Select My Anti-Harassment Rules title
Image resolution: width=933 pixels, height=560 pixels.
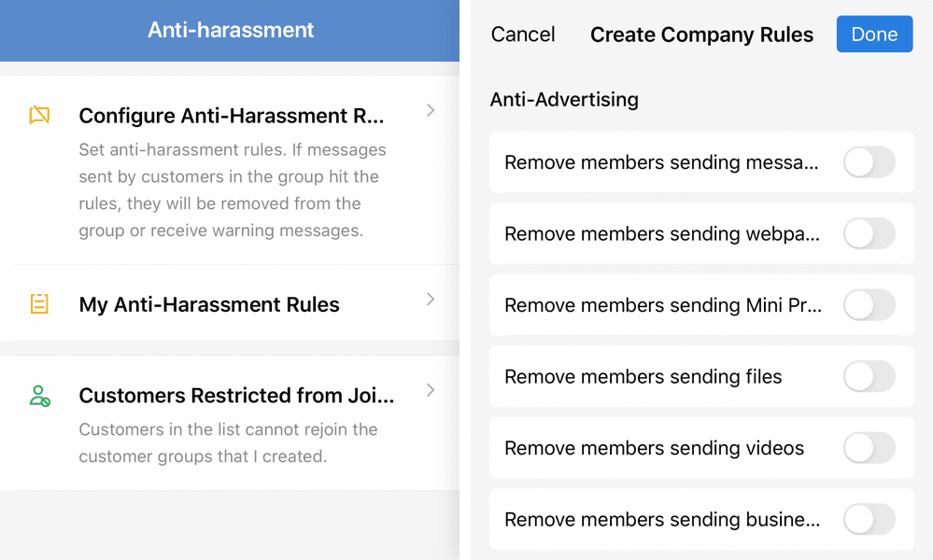click(209, 304)
